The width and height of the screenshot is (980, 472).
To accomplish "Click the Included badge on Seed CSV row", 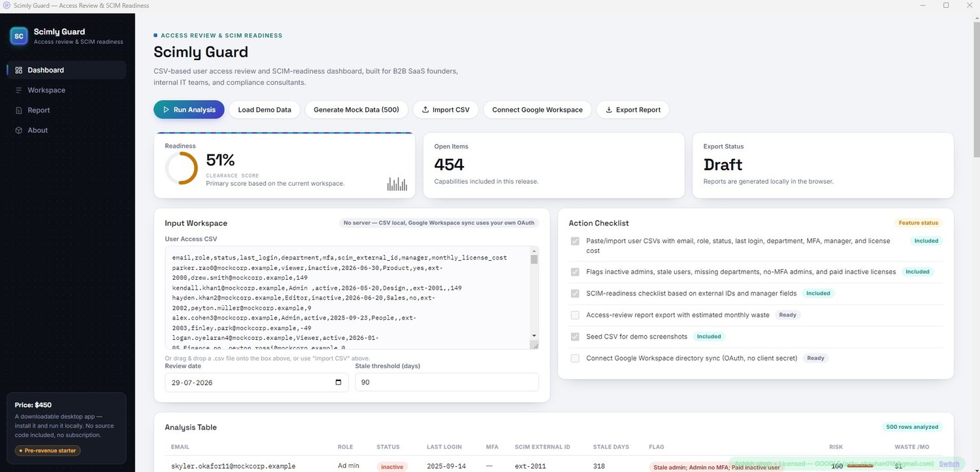I will [x=709, y=337].
